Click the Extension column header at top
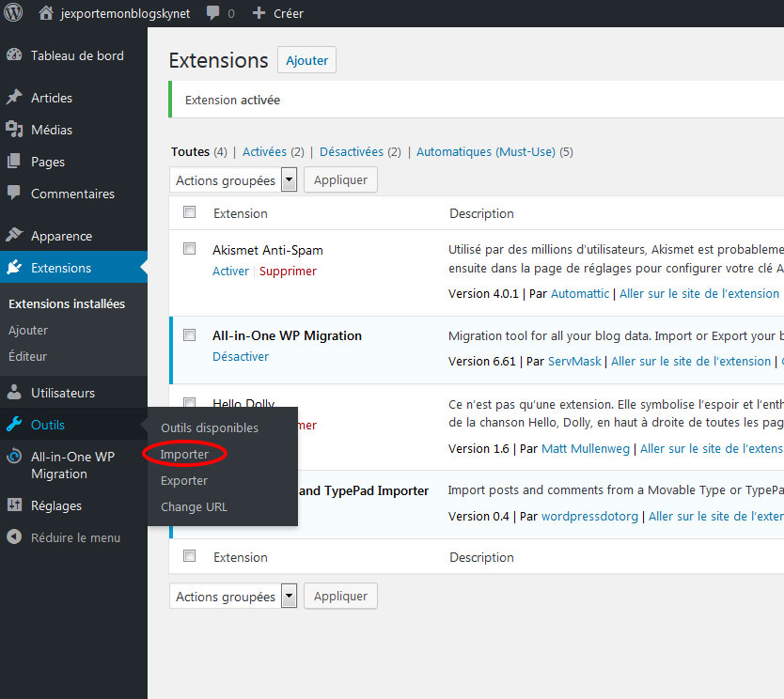Screen dimensions: 784x699 point(241,213)
